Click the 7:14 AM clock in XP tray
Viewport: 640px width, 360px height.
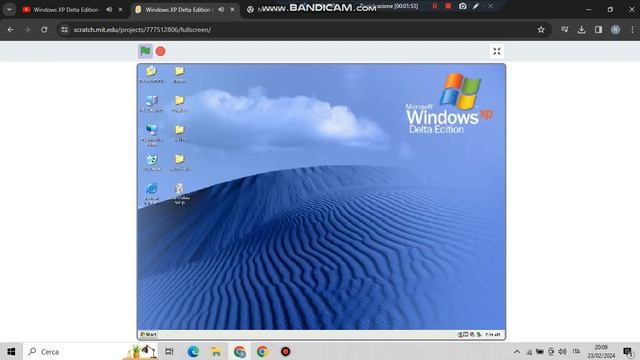pyautogui.click(x=493, y=335)
